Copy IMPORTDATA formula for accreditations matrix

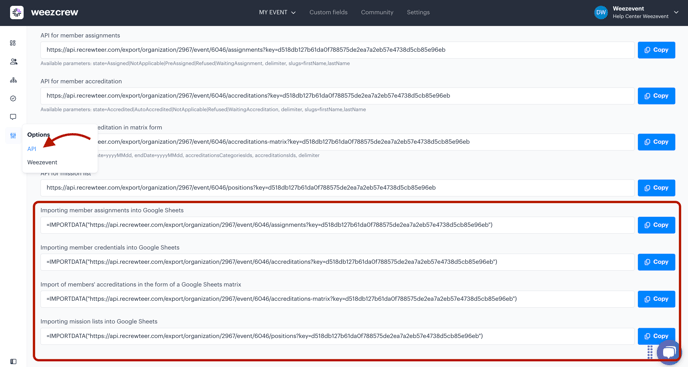pos(656,299)
